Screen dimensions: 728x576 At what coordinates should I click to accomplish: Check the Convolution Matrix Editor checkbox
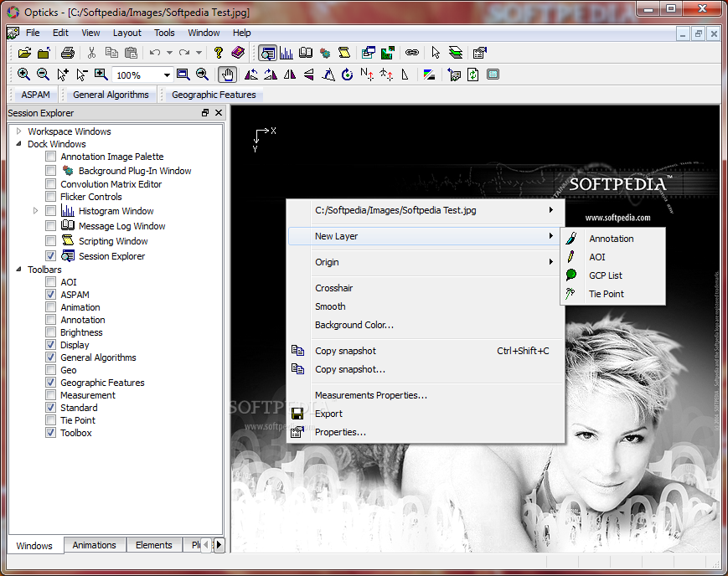pyautogui.click(x=50, y=184)
